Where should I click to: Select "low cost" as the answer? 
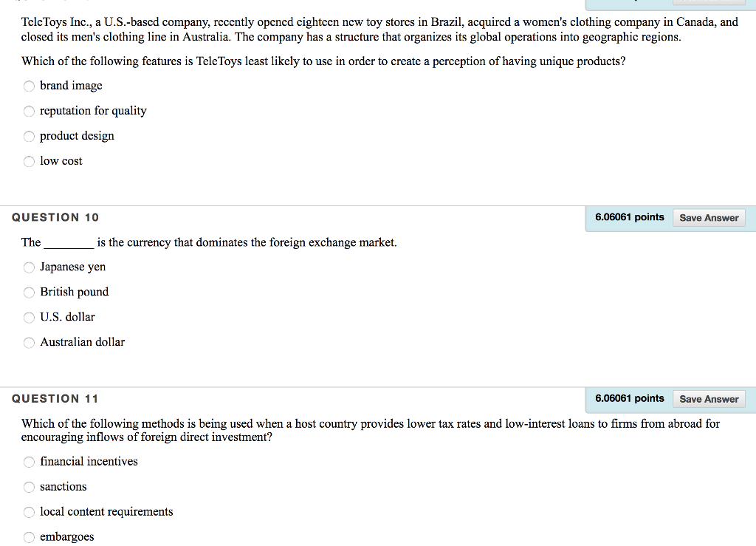coord(29,161)
